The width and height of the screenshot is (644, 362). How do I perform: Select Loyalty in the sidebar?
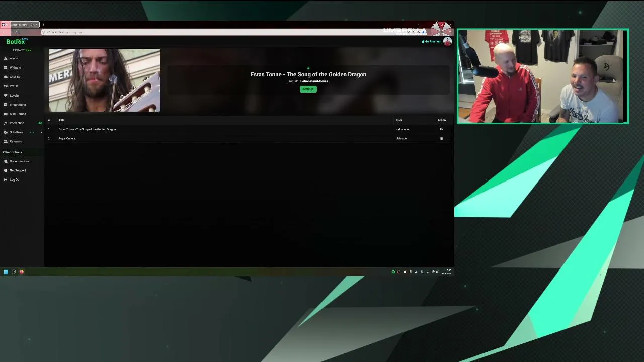click(15, 96)
